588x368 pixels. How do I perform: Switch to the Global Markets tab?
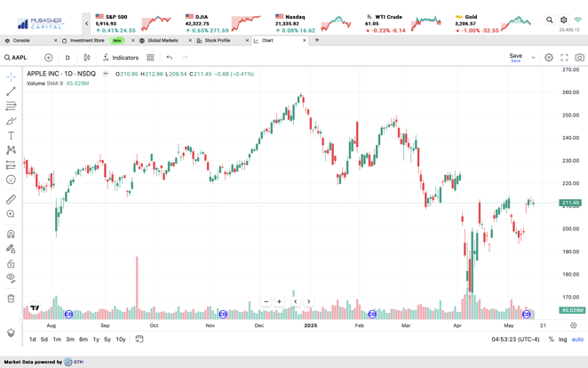point(162,40)
